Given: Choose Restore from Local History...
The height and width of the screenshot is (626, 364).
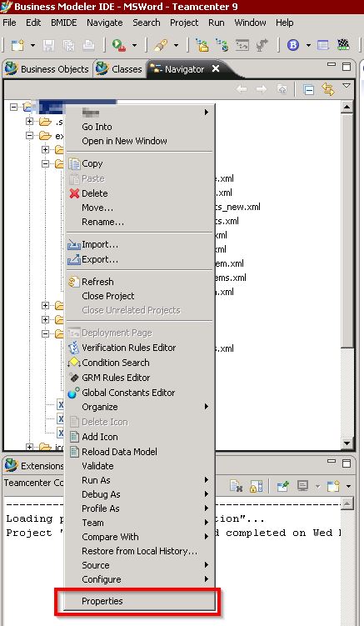Looking at the screenshot, I should coord(139,551).
